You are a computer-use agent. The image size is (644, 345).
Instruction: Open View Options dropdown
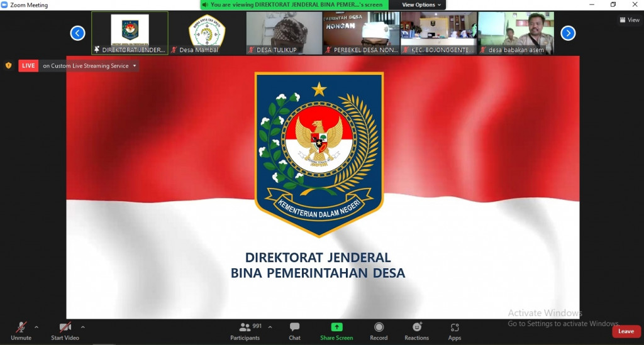(421, 5)
